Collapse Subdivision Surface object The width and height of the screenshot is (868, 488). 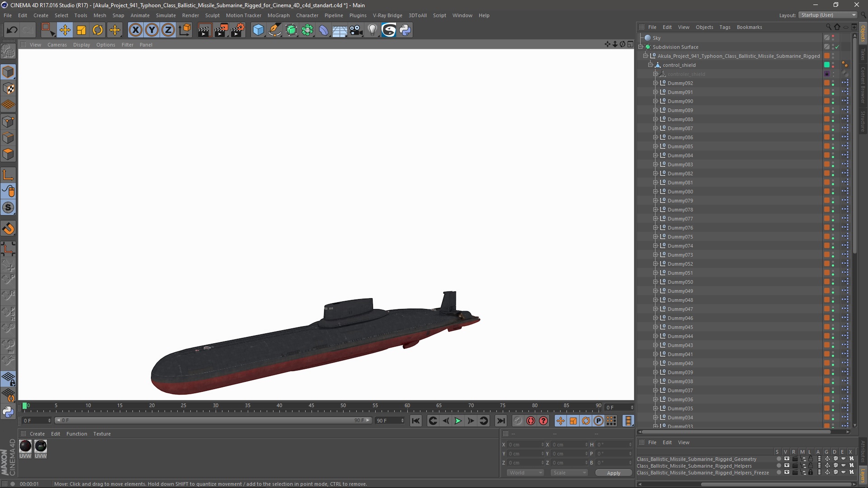[641, 47]
